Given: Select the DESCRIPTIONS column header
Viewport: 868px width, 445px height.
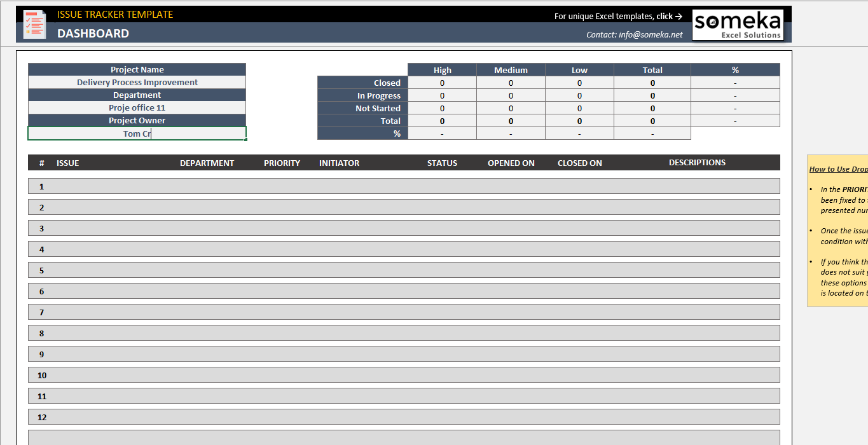Looking at the screenshot, I should point(697,163).
